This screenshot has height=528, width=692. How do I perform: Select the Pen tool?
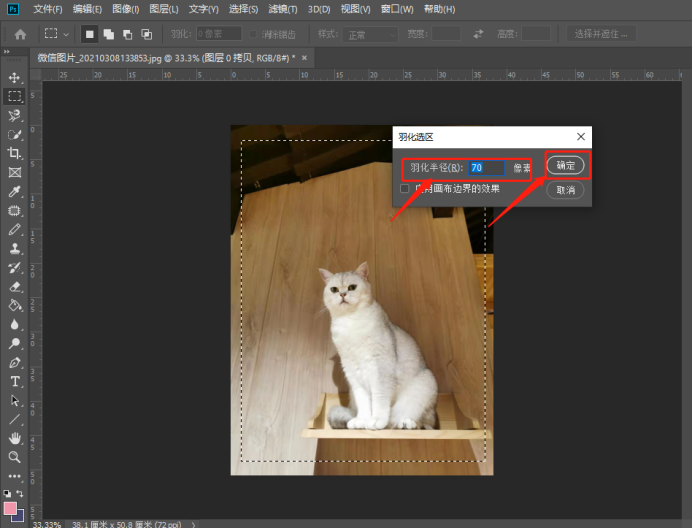(x=14, y=362)
